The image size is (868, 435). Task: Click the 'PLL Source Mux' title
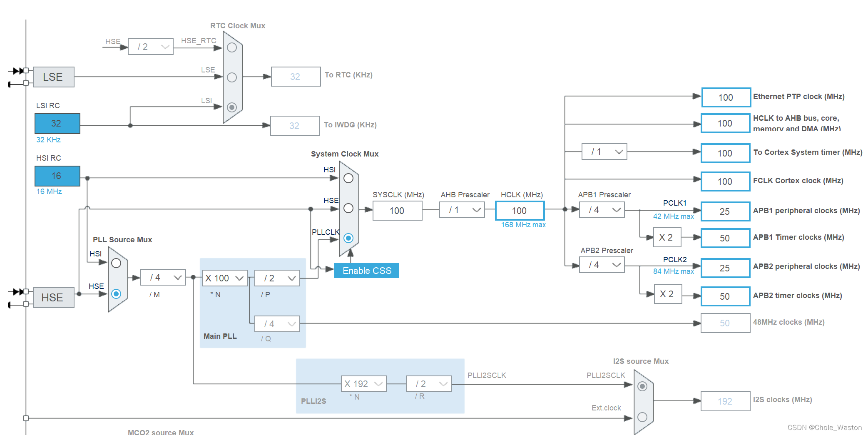[x=122, y=240]
